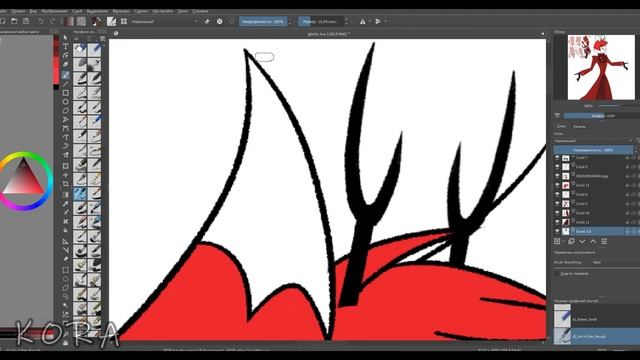Move layer up arrow icon
The width and height of the screenshot is (640, 360).
(x=593, y=241)
